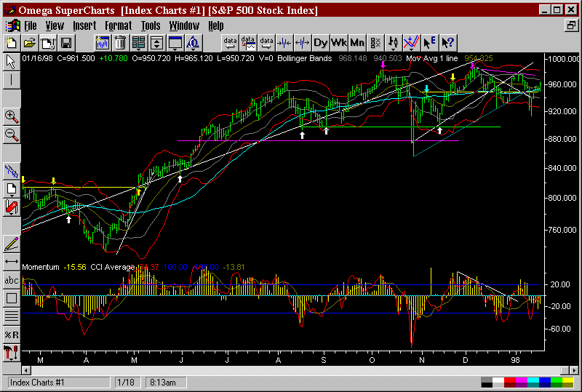The width and height of the screenshot is (582, 392).
Task: Select the rectangle drawing tool
Action: pos(12,298)
